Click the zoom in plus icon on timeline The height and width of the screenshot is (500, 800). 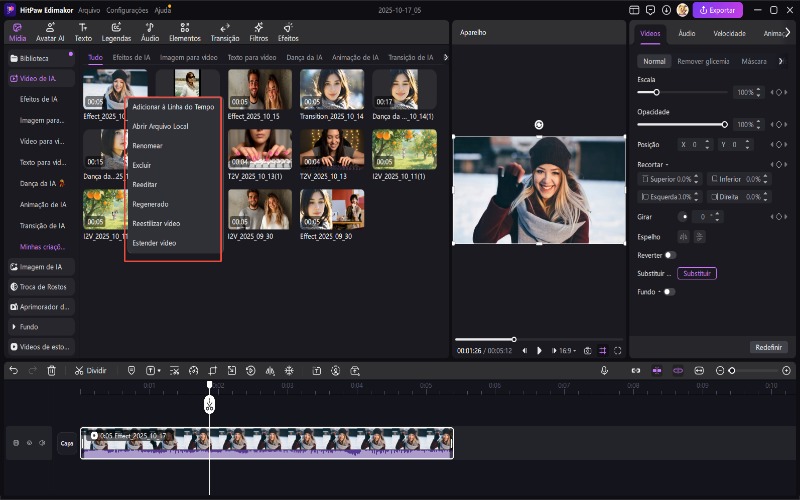tap(786, 371)
